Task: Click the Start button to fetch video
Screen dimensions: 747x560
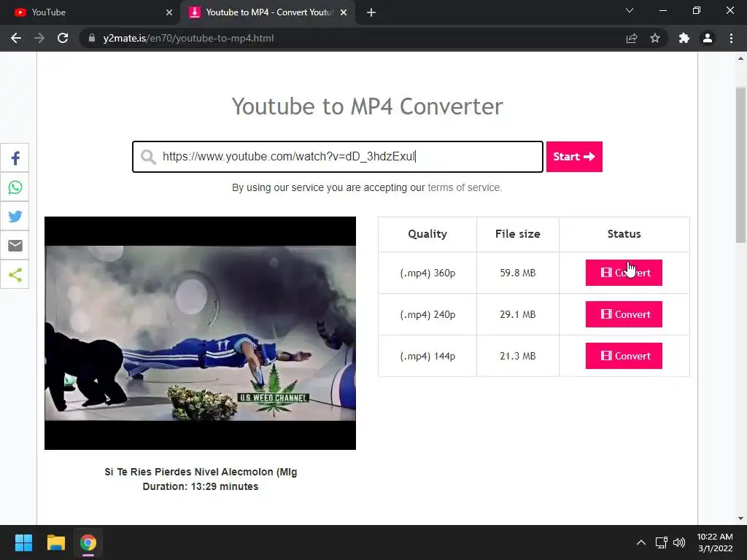Action: pos(574,157)
